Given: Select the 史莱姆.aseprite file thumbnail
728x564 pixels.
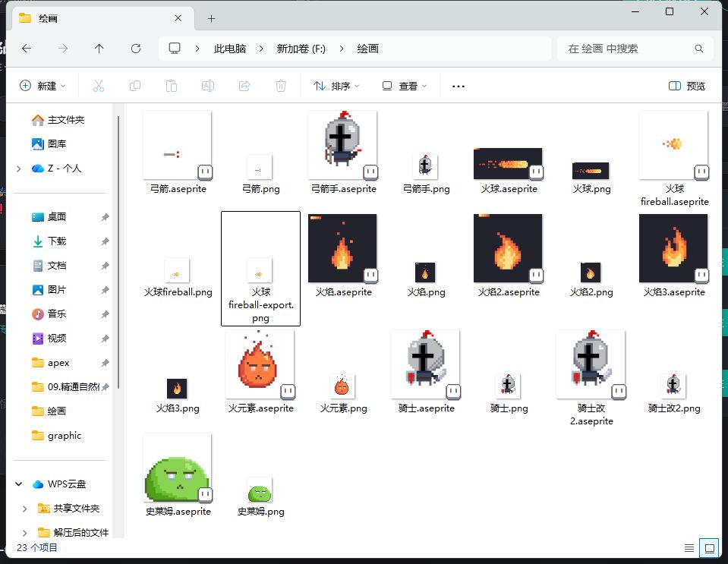Looking at the screenshot, I should pos(178,468).
